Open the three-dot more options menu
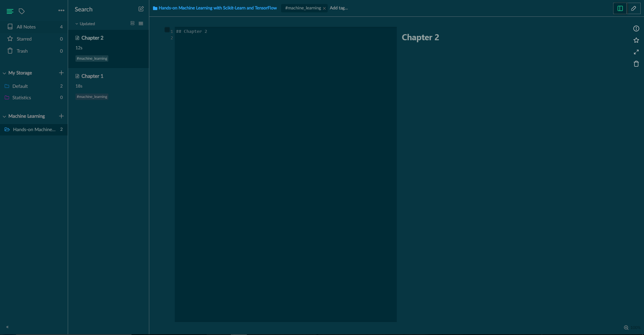 [61, 10]
